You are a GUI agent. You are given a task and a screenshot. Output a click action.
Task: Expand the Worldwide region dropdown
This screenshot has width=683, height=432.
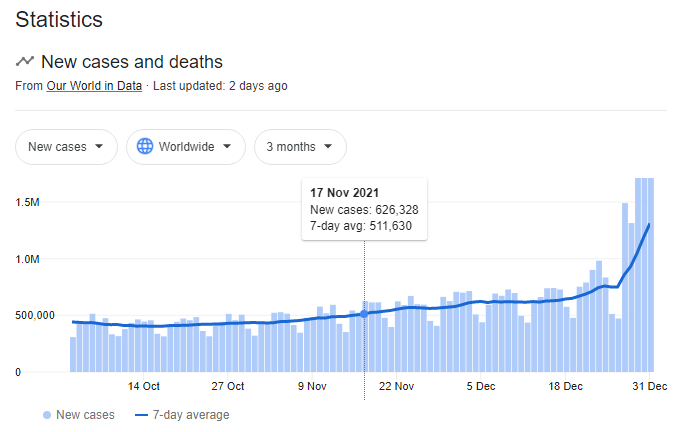coord(186,147)
